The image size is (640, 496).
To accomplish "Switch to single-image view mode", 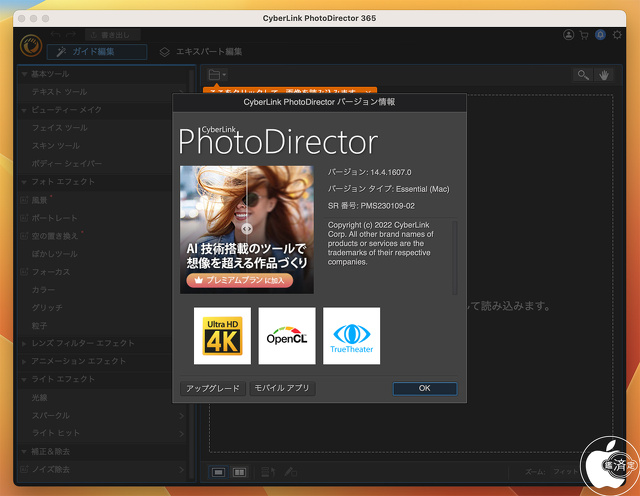I will coord(218,472).
